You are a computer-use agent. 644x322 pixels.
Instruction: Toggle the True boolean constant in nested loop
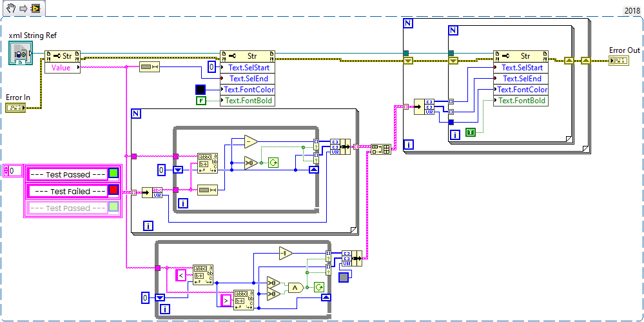[x=470, y=132]
